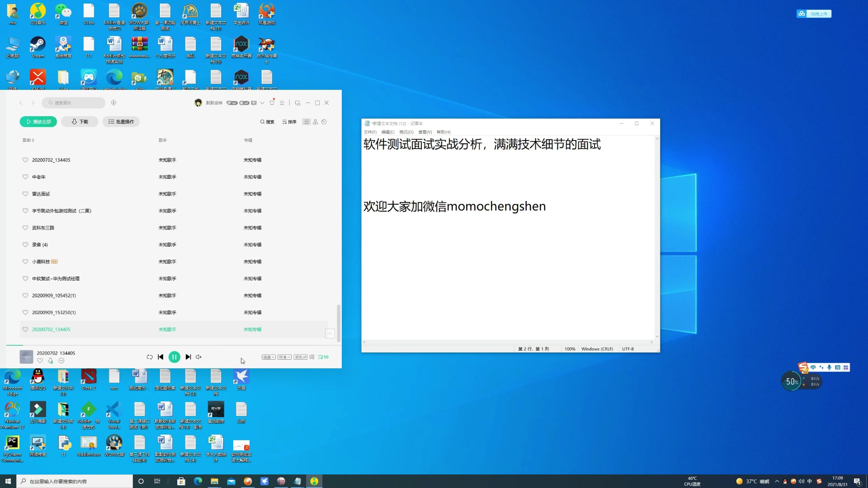Open the 查看(V) menu in Notepad
This screenshot has height=488, width=868.
tap(425, 132)
